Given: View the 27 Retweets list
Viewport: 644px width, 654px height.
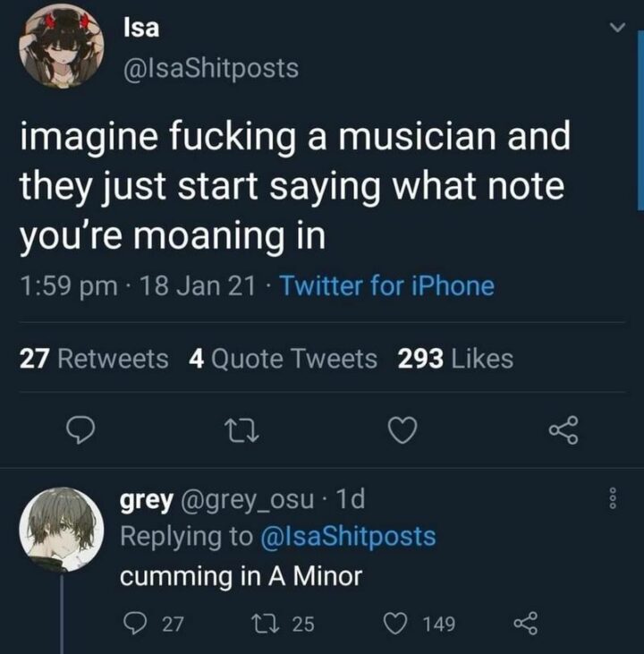Looking at the screenshot, I should tap(94, 359).
